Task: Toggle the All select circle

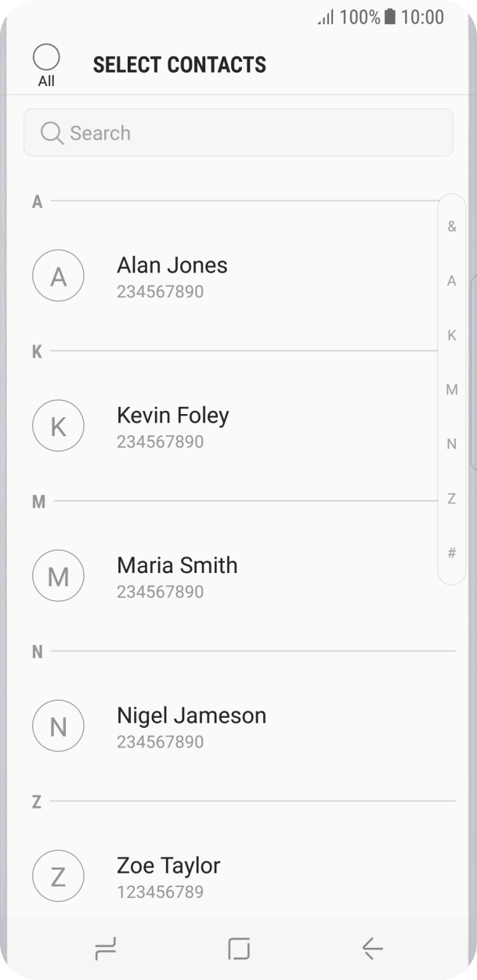Action: 46,57
